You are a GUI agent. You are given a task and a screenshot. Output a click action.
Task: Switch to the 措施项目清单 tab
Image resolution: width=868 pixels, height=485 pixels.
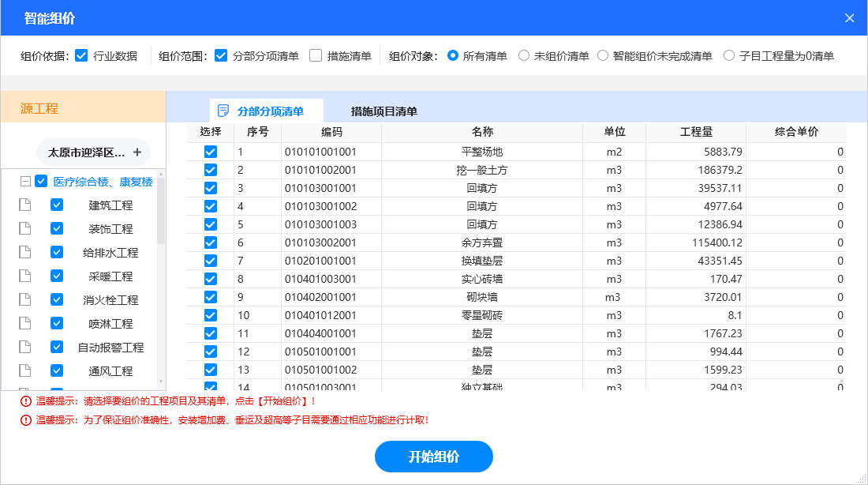[383, 111]
